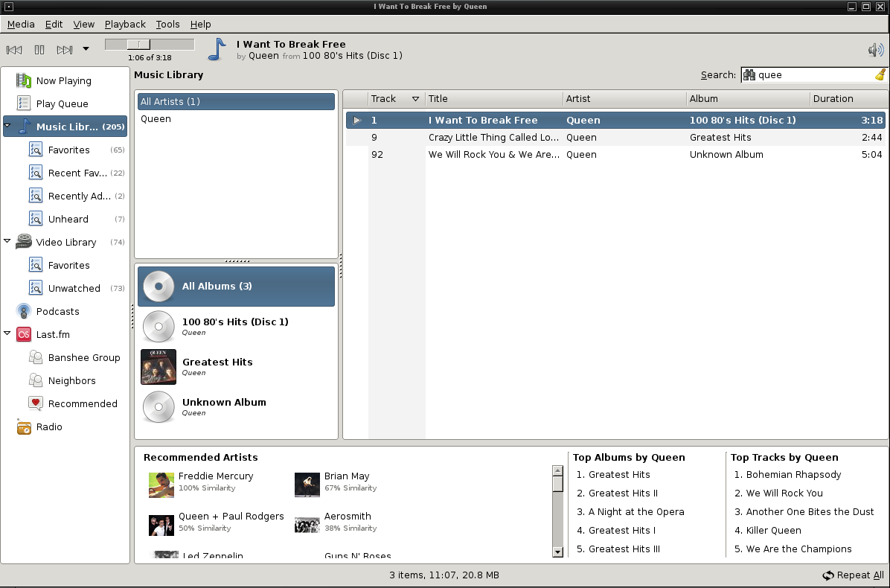Sort by the Artist column header

(624, 99)
